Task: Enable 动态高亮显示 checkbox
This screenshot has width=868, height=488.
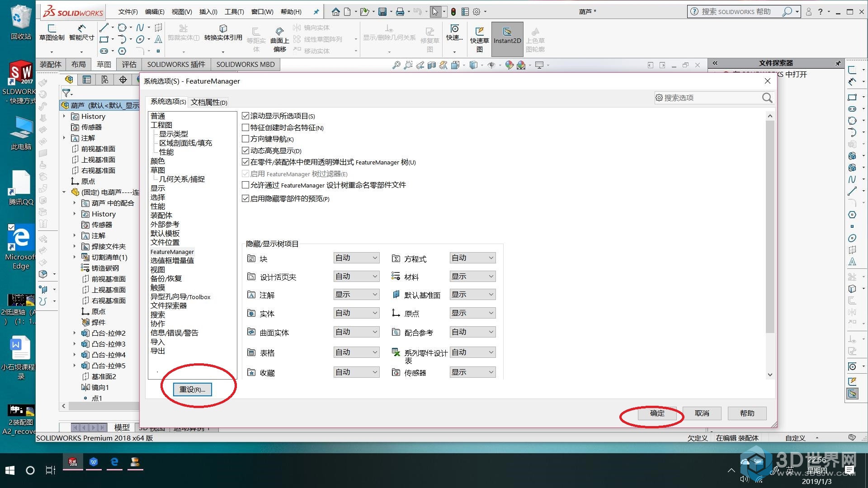Action: [x=245, y=150]
